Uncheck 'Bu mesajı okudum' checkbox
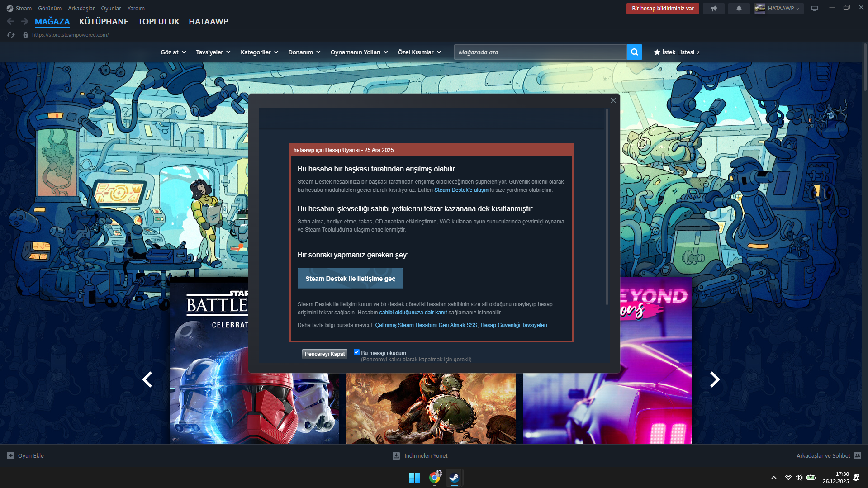Viewport: 868px width, 488px height. click(x=356, y=352)
